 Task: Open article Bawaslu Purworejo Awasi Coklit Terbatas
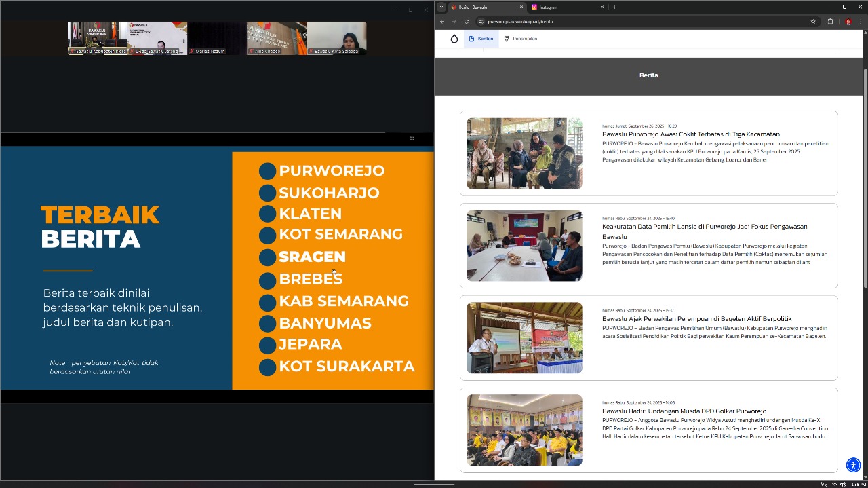click(x=690, y=134)
